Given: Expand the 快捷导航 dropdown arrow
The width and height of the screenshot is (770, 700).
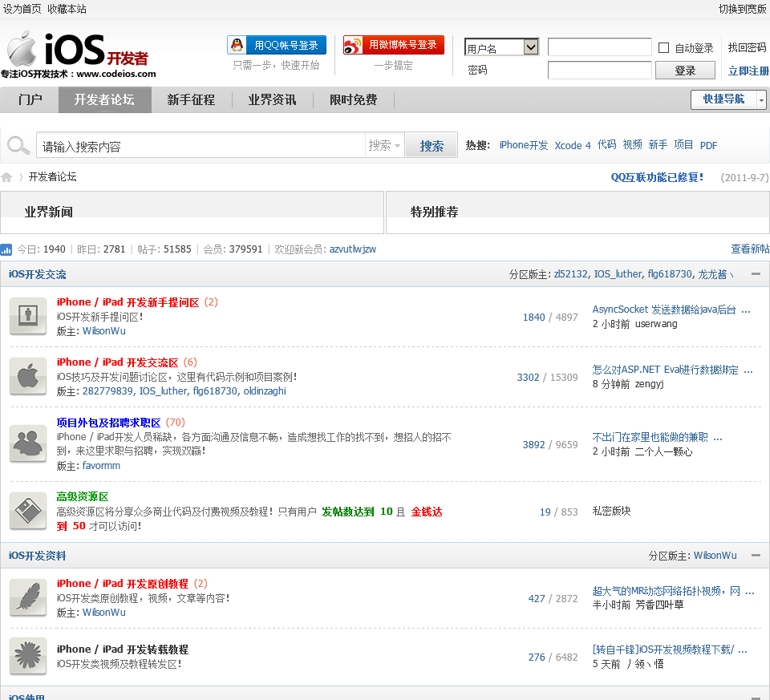Looking at the screenshot, I should point(761,99).
